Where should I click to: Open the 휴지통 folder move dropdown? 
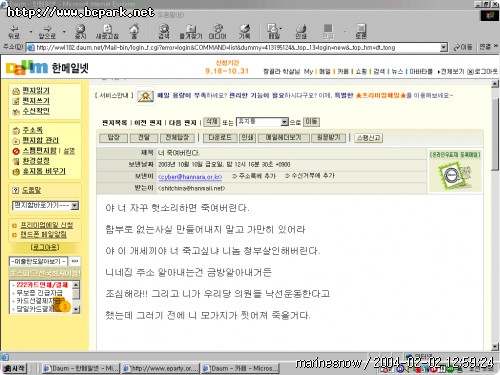[284, 122]
